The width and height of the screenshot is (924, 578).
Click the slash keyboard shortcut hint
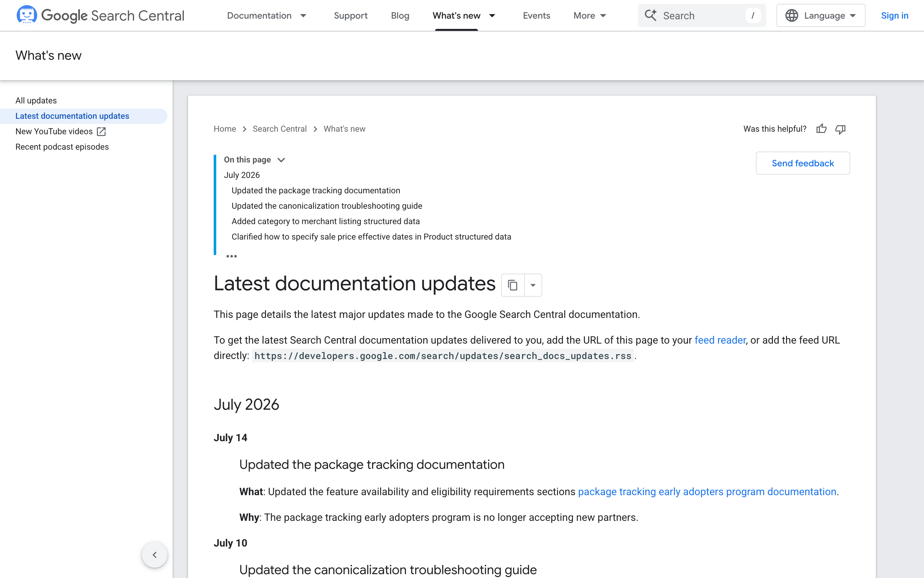pyautogui.click(x=753, y=16)
